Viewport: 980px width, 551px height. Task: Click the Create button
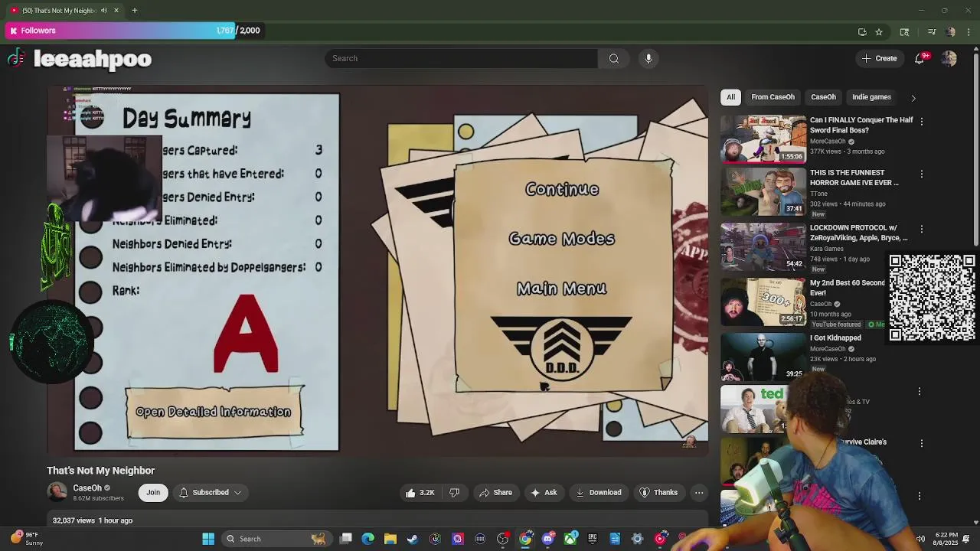(x=879, y=59)
